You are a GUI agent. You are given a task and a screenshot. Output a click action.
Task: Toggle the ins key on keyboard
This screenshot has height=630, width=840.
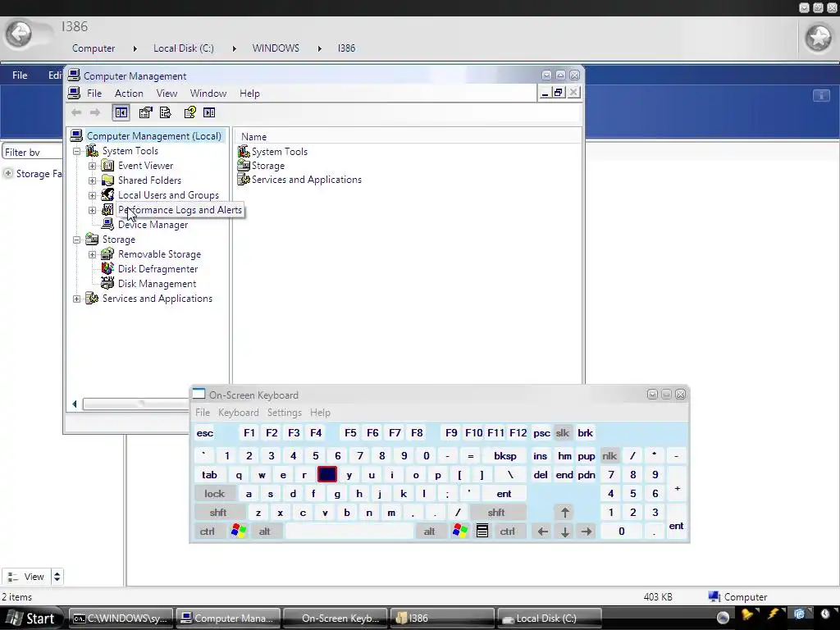click(540, 456)
